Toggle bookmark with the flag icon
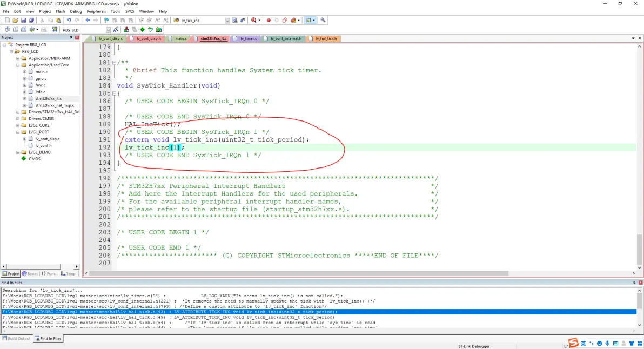644x349 pixels. (106, 21)
